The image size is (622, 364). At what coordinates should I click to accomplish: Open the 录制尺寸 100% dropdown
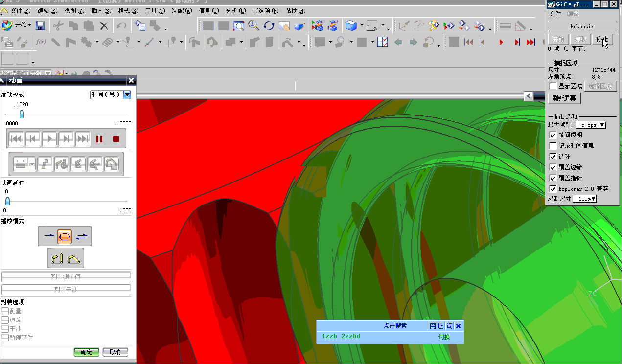coord(585,199)
